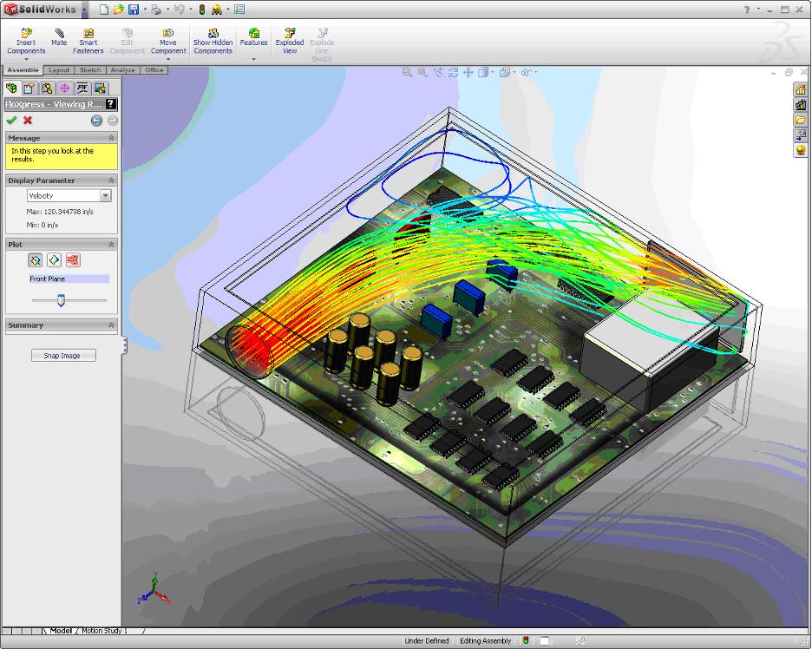Open the File Explorer task pane folder
This screenshot has height=649, width=812.
[801, 120]
